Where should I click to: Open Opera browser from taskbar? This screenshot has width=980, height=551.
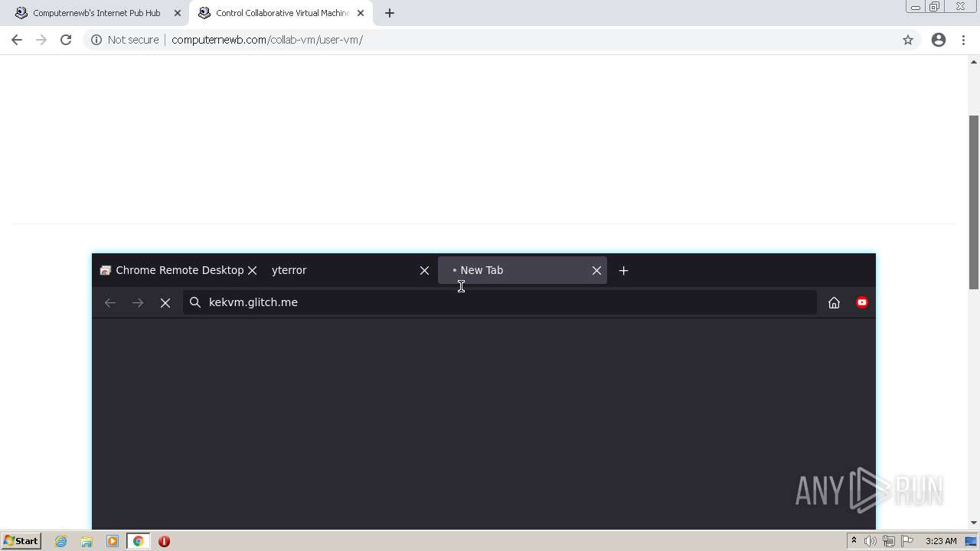coord(164,541)
